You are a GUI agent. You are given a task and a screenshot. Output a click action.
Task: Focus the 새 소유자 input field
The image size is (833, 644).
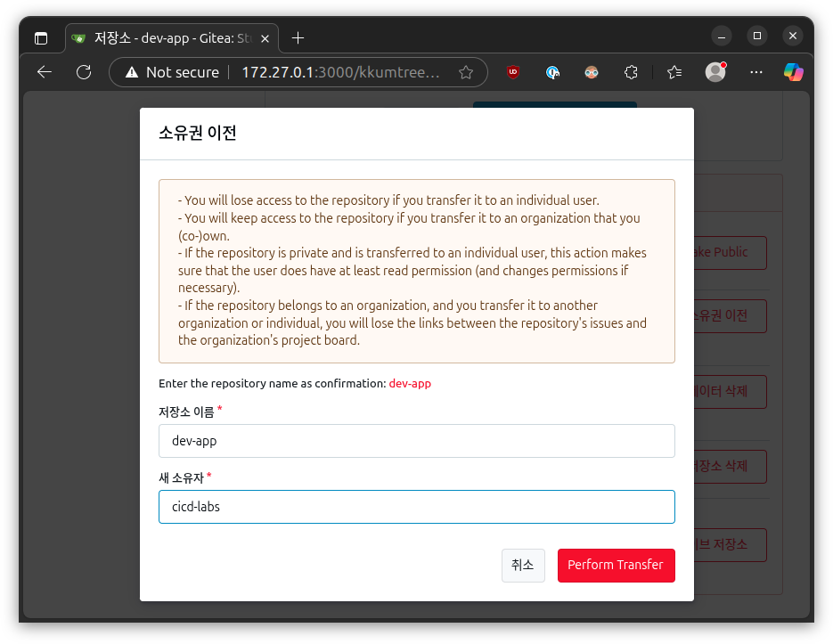pyautogui.click(x=417, y=506)
